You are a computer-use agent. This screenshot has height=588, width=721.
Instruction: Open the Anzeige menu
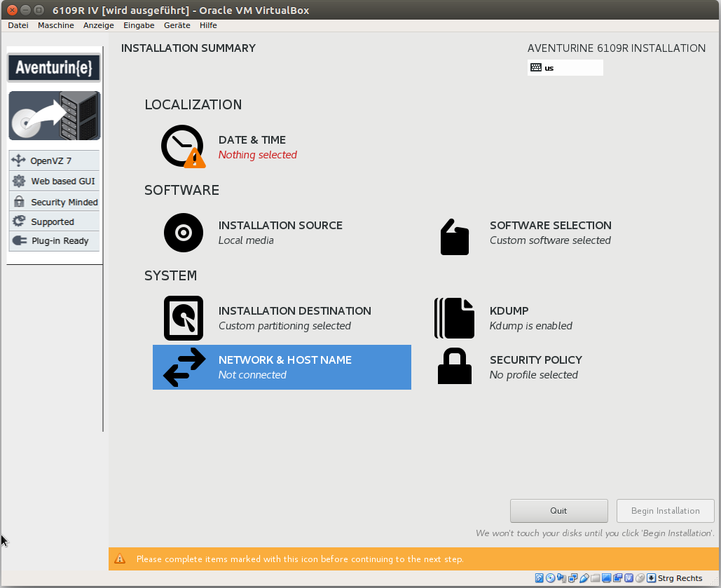[x=98, y=25]
